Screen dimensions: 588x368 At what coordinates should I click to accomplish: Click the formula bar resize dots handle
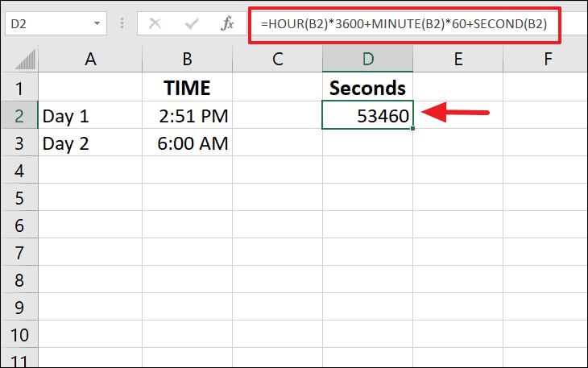(122, 23)
